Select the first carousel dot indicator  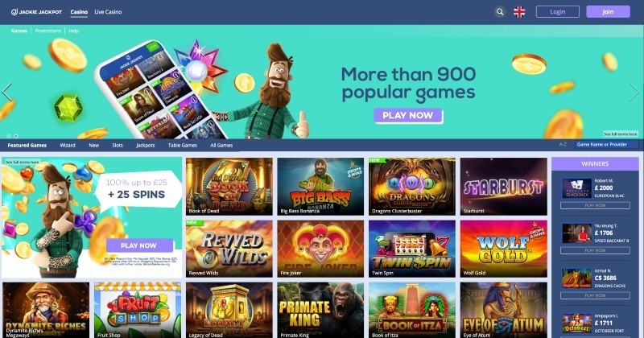pyautogui.click(x=9, y=136)
